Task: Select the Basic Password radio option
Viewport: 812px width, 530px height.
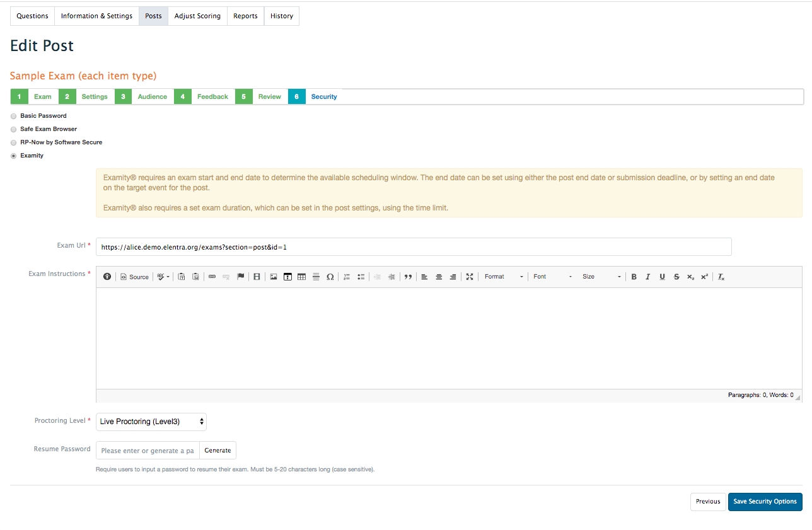Action: tap(14, 116)
